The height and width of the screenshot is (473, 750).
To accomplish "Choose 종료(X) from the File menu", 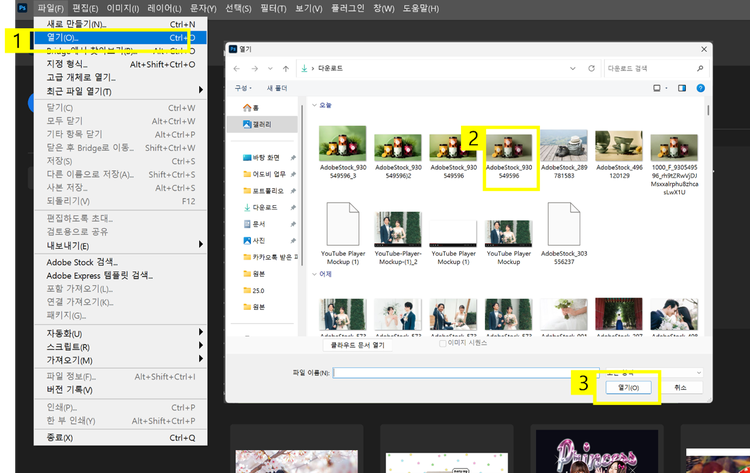I will [x=121, y=438].
